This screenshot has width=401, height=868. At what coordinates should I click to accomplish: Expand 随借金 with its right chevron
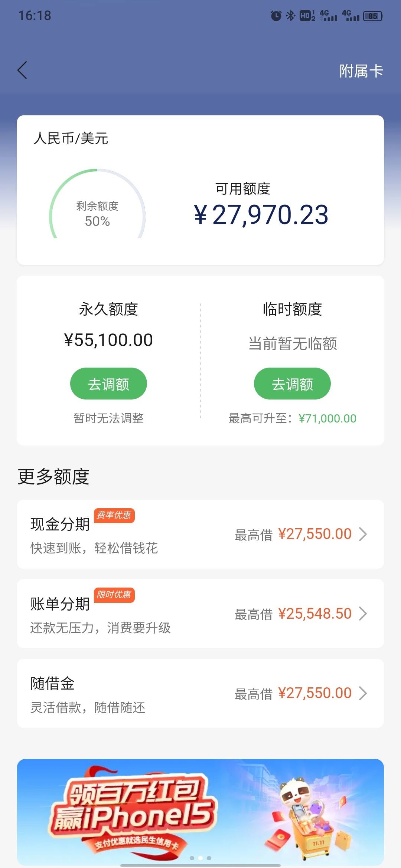(x=363, y=693)
